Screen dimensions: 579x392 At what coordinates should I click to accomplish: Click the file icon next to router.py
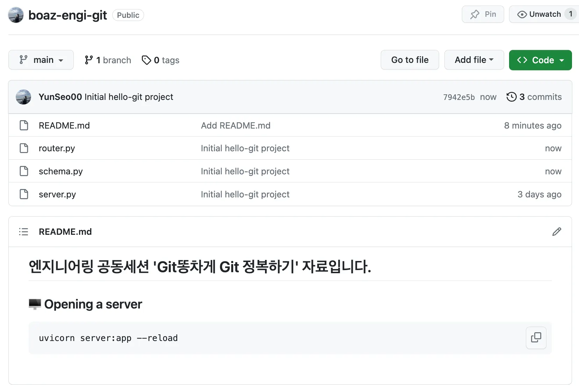point(24,148)
